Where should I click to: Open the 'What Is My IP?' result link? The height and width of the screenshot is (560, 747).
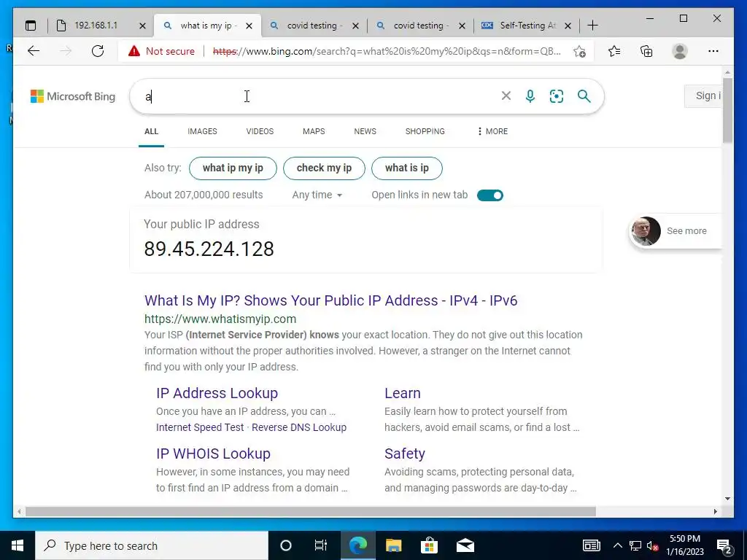point(330,300)
